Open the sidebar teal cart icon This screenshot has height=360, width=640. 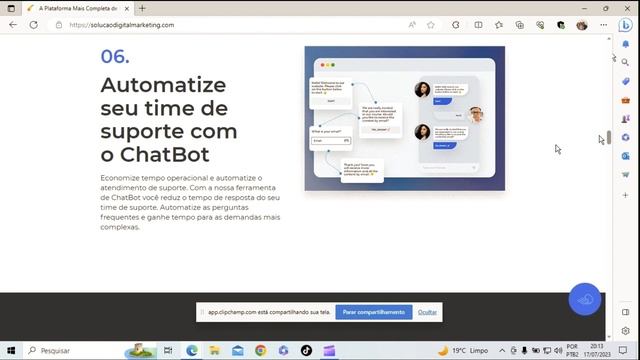click(x=625, y=175)
